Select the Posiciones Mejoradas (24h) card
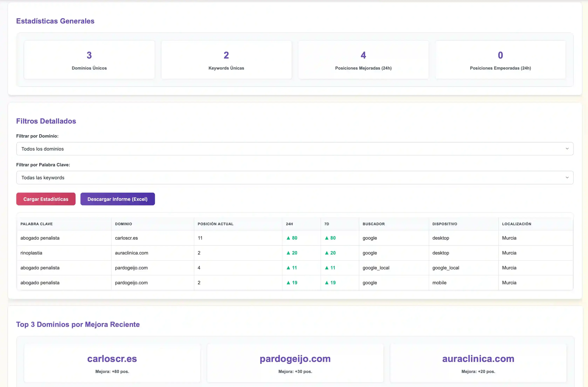588x387 pixels. (x=363, y=60)
